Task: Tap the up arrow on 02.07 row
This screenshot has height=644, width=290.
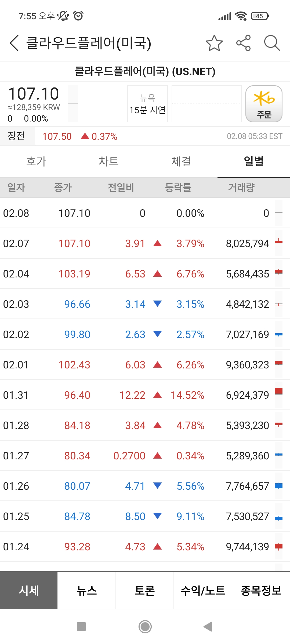Action: [157, 243]
